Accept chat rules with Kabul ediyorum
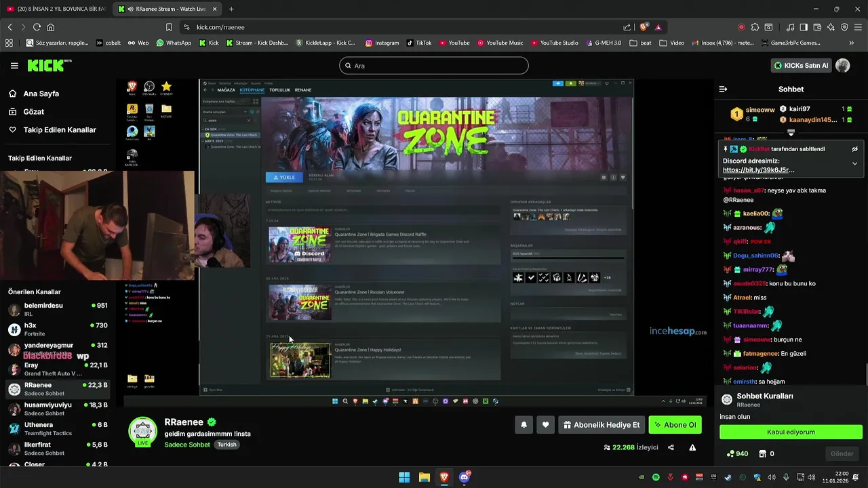This screenshot has height=488, width=868. tap(791, 432)
